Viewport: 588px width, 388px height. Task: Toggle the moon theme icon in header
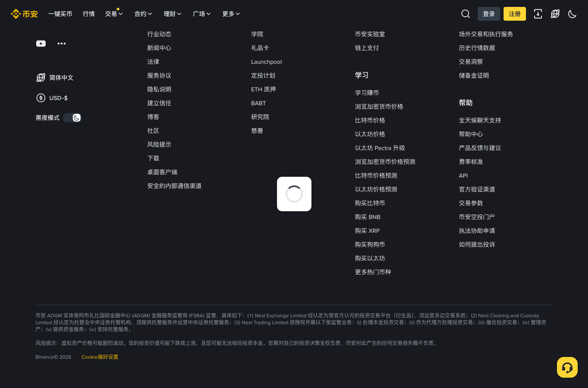coord(572,14)
